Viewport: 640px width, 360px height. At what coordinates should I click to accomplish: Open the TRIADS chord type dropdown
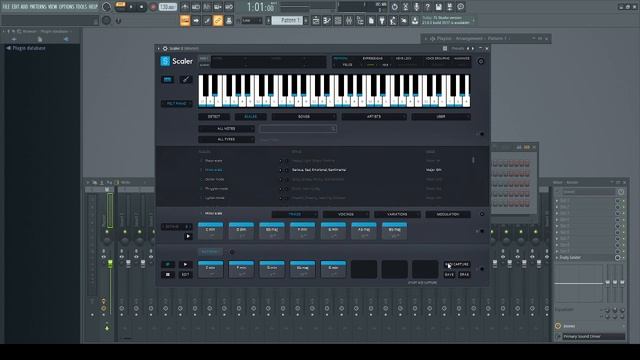(295, 214)
